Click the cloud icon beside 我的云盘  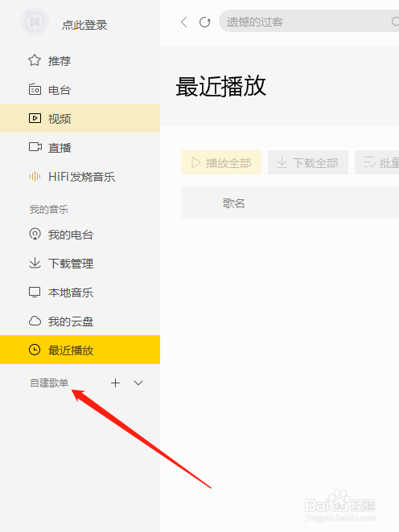pos(35,321)
